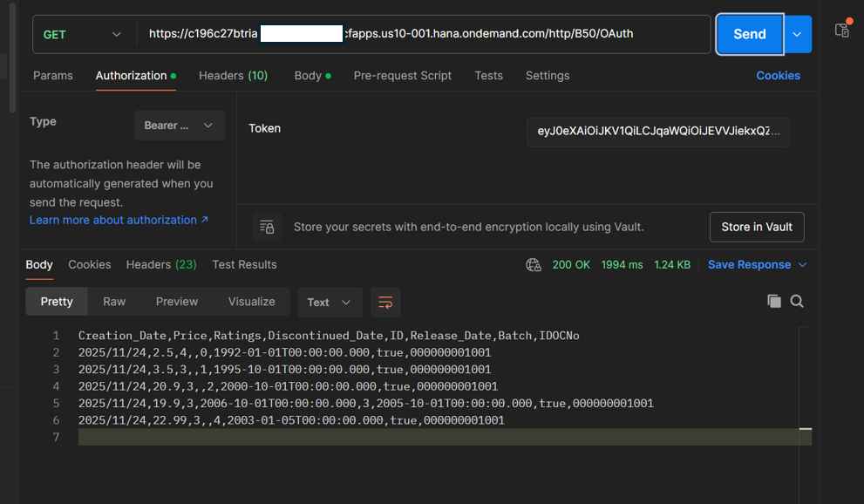Viewport: 864px width, 504px height.
Task: Click the response vertical scrollbar
Action: click(805, 413)
